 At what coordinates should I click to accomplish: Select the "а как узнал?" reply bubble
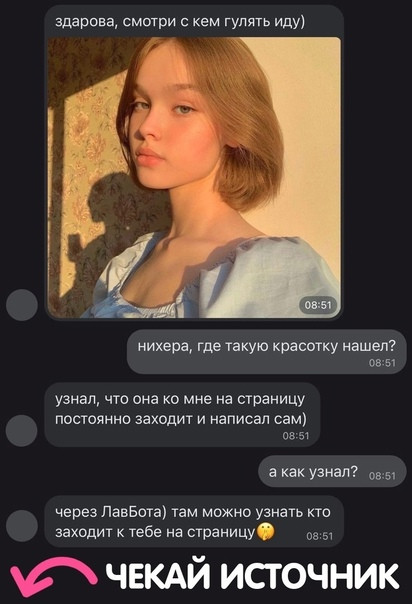(x=332, y=471)
